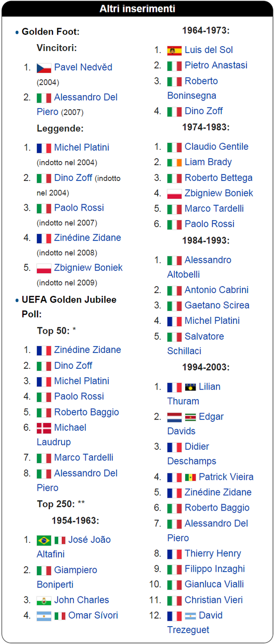
Task: Click the Spanish flag next to Luis del Sol
Action: 175,50
